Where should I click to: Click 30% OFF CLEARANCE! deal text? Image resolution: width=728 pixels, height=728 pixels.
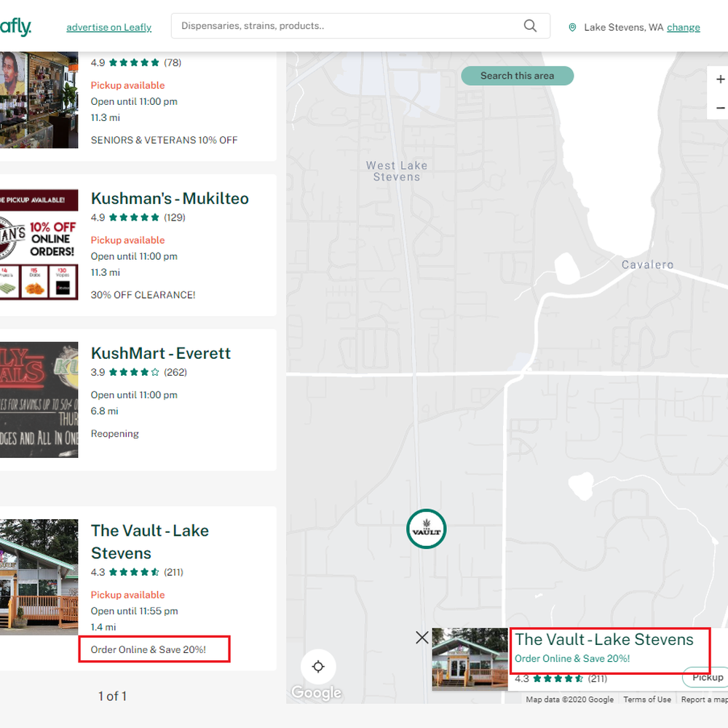click(143, 296)
